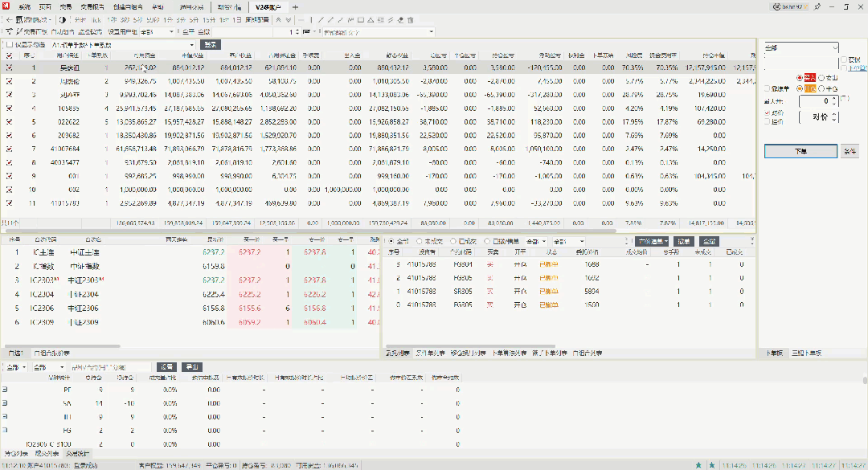The width and height of the screenshot is (868, 470).
Task: Select the rectangle drawing tool icon
Action: click(360, 20)
